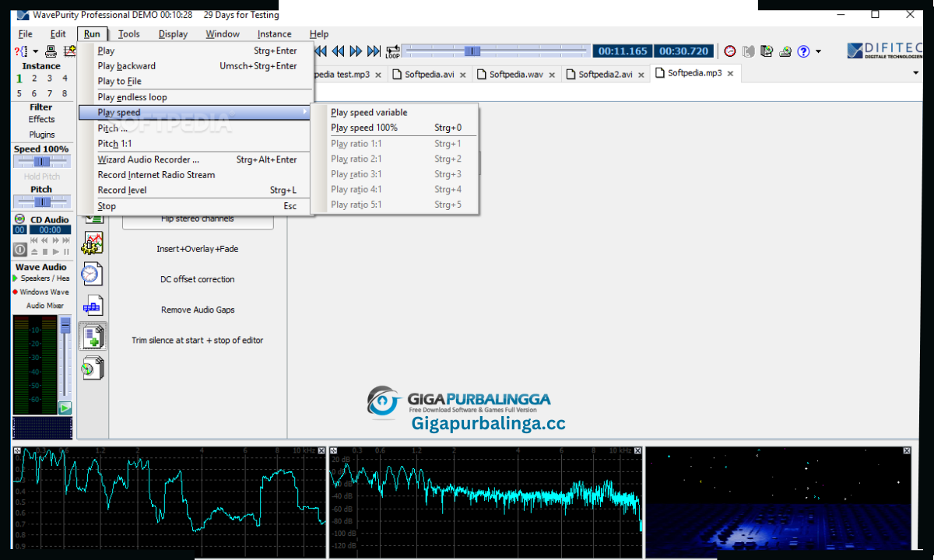
Task: Click the clock document sidebar icon
Action: point(93,274)
